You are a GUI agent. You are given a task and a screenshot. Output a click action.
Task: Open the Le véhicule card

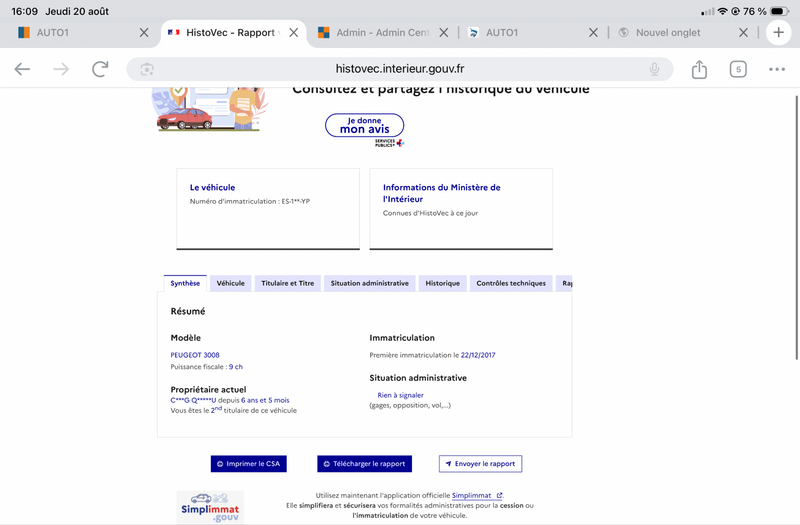pos(268,209)
